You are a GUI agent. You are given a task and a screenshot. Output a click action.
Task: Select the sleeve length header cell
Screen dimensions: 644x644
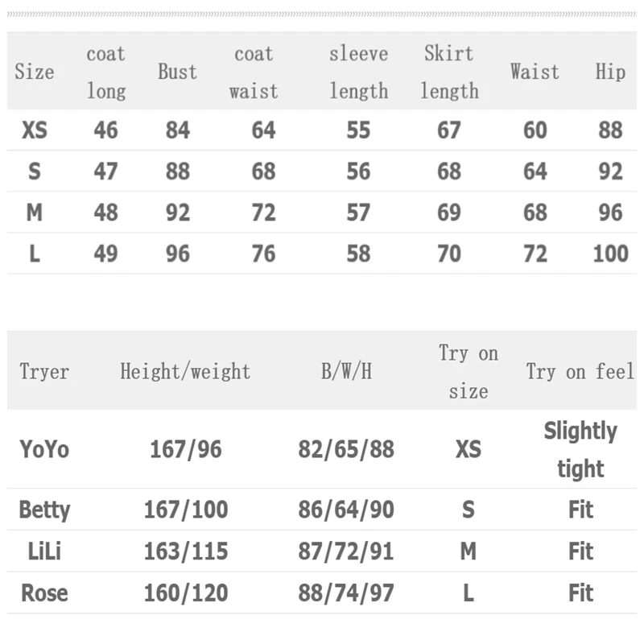[358, 72]
